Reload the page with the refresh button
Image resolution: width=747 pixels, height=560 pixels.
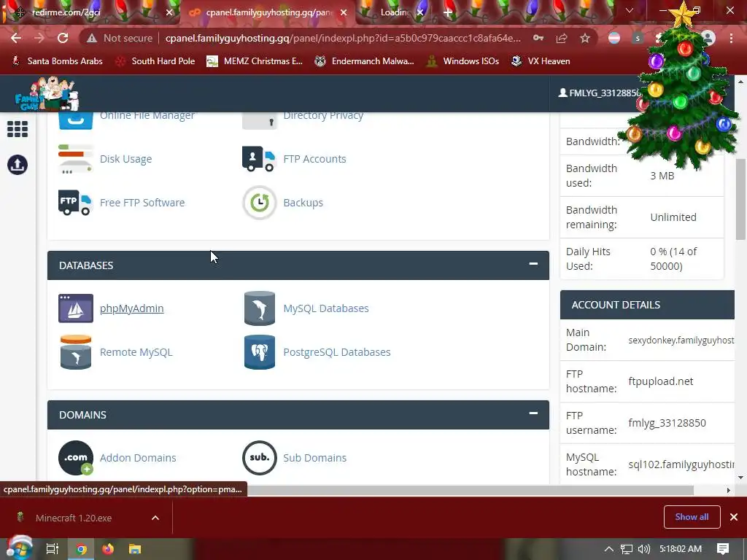coord(63,38)
